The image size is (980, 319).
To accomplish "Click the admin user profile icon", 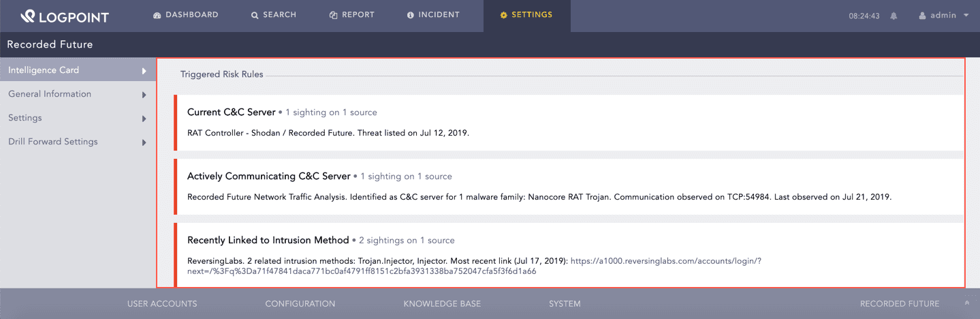I will 923,16.
